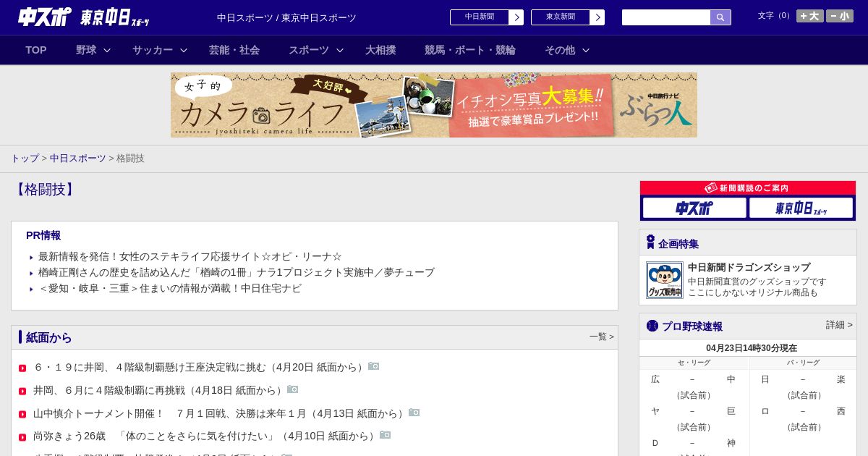Expand the サッカー navigation dropdown
This screenshot has height=456, width=868.
point(160,50)
